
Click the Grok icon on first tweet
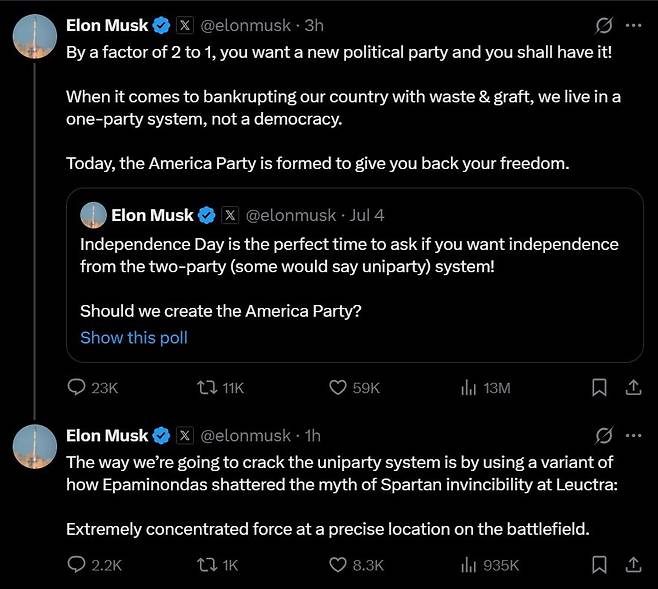click(603, 25)
